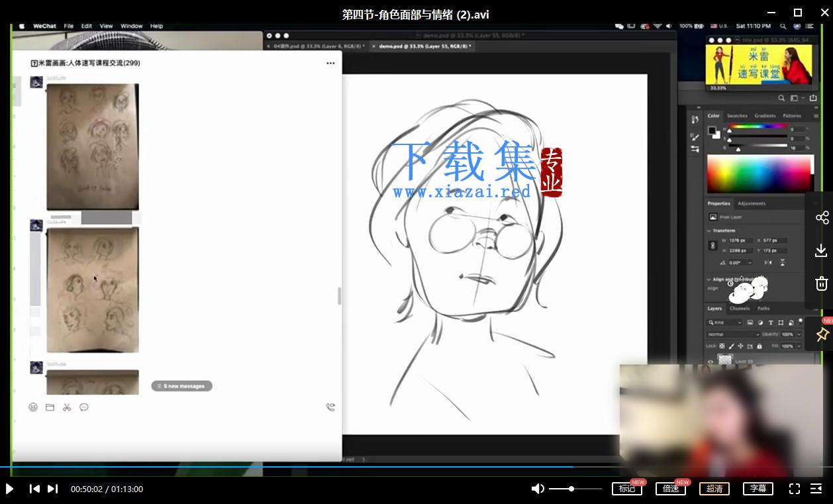Click the Photoshop search magnifier icon
Viewport: 833px width, 504px height.
[781, 98]
